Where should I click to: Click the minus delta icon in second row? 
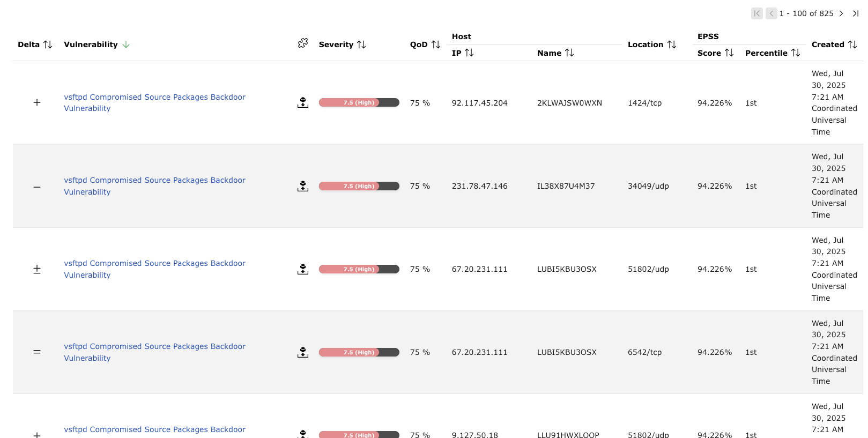37,187
